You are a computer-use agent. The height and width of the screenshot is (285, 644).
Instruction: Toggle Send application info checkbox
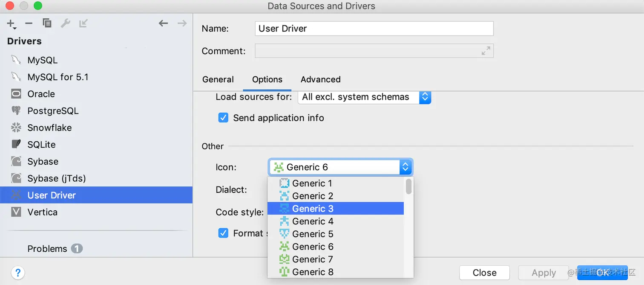pyautogui.click(x=224, y=118)
